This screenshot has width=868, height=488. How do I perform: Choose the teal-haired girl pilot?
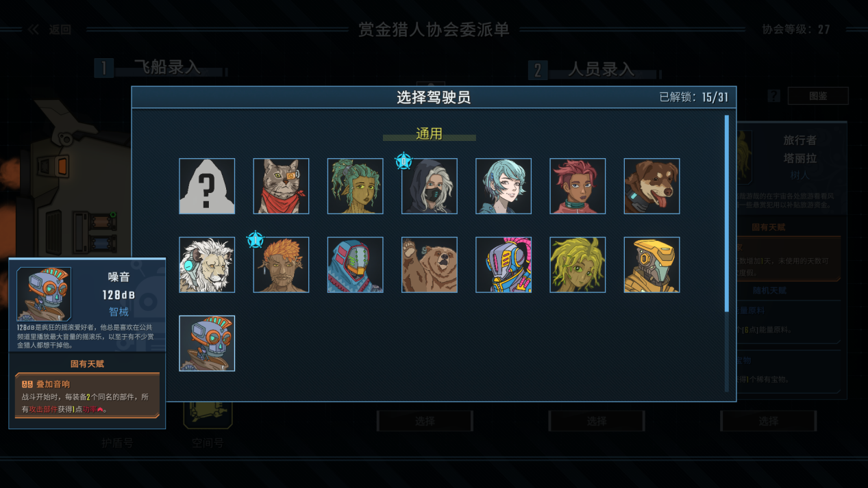[x=504, y=186]
